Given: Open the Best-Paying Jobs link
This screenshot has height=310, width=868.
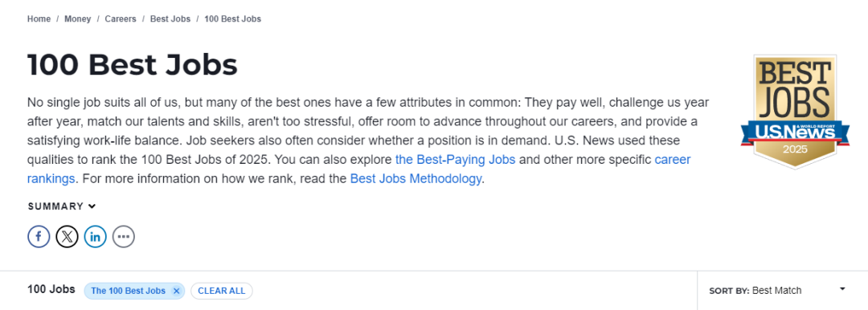Looking at the screenshot, I should tap(455, 160).
